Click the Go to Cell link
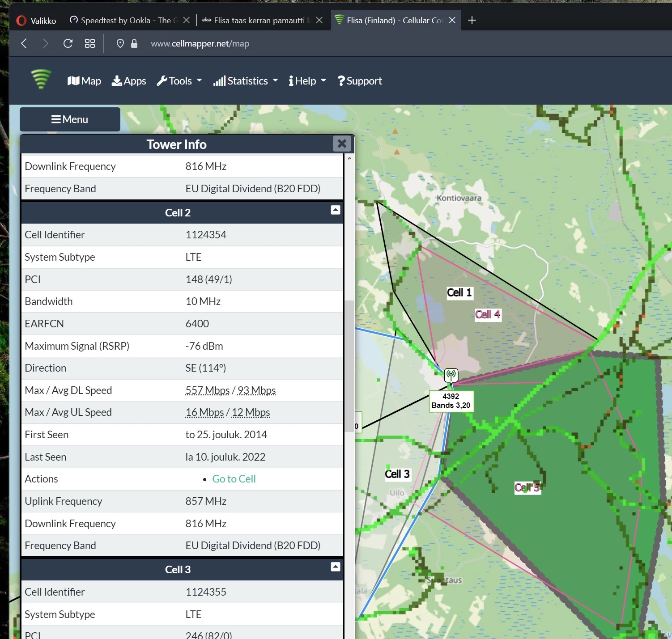 [234, 479]
